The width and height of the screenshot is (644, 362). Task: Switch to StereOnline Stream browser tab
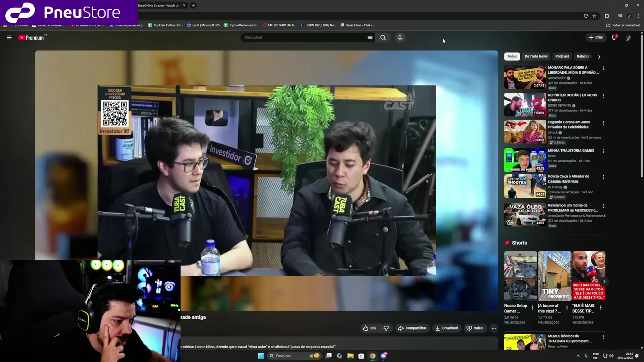coord(160,5)
